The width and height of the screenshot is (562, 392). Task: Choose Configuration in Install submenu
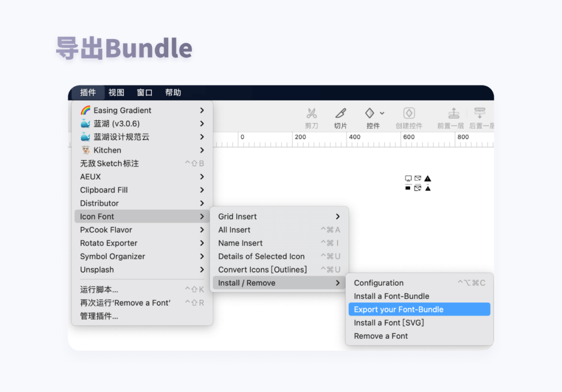pyautogui.click(x=419, y=283)
